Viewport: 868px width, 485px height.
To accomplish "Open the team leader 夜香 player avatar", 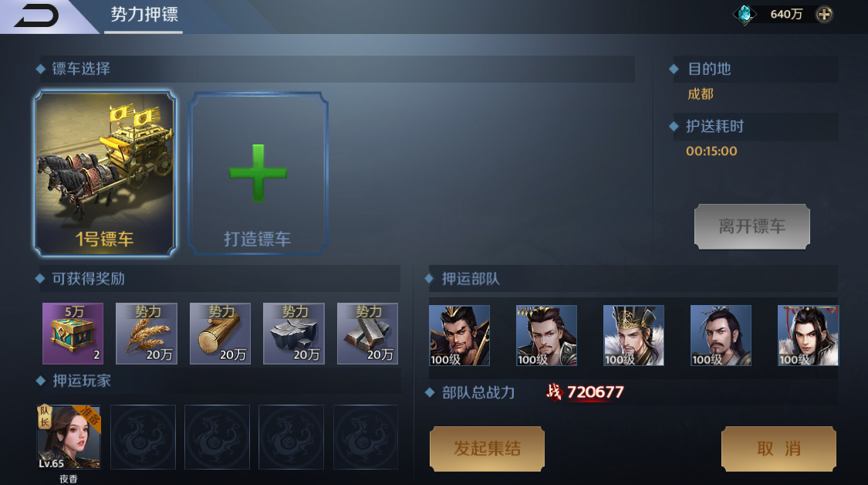I will 69,437.
